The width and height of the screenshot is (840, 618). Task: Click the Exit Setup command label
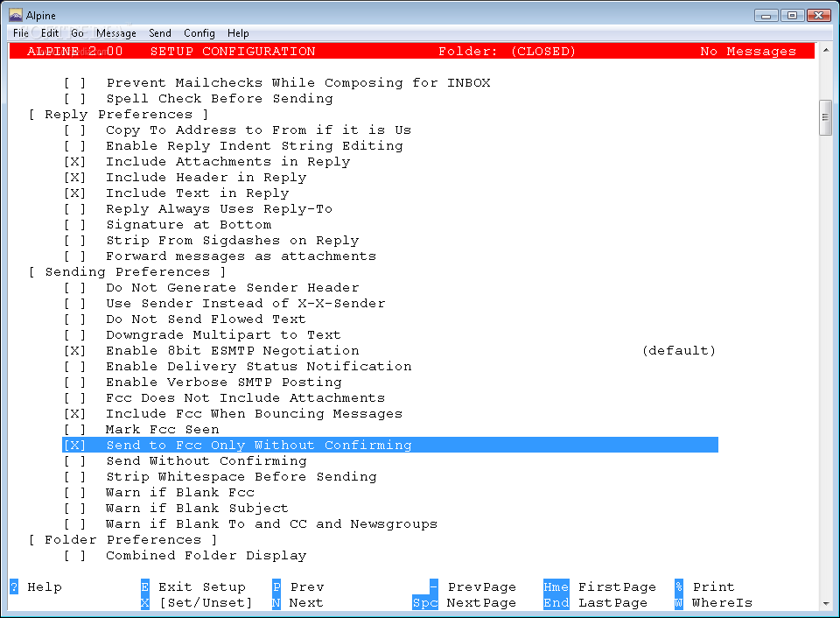[202, 586]
